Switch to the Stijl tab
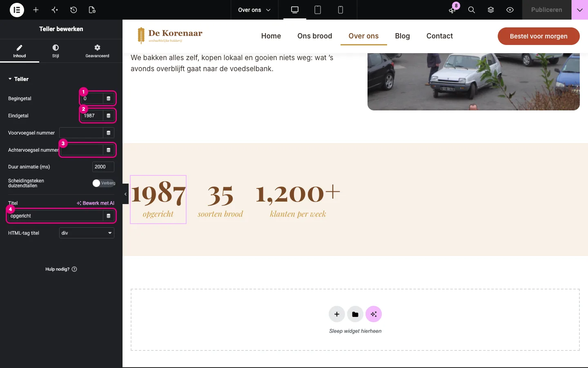The image size is (588, 368). pos(56,51)
